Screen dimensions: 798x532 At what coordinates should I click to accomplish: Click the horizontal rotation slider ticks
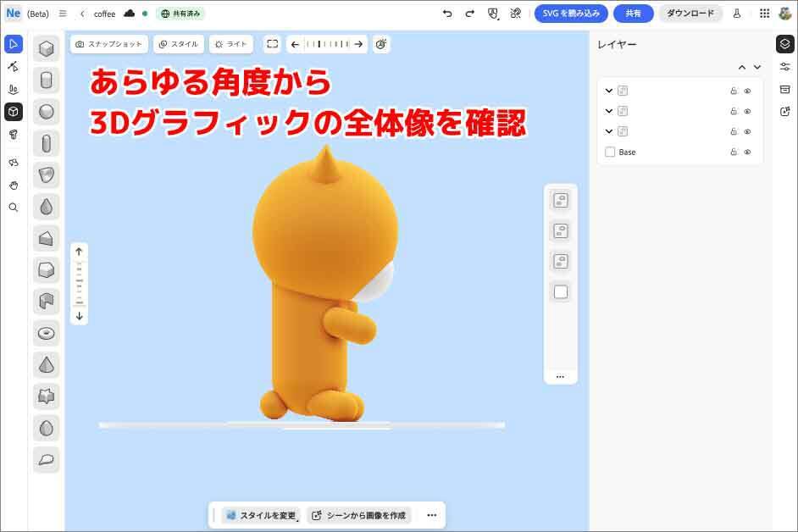327,44
